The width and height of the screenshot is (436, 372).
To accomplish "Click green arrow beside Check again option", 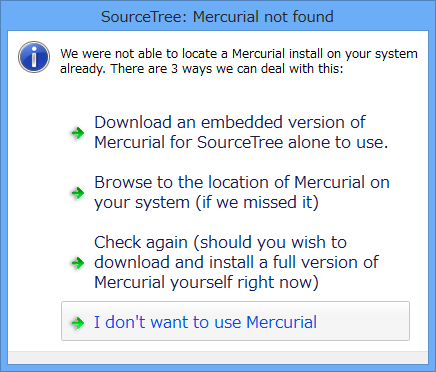I will [78, 263].
